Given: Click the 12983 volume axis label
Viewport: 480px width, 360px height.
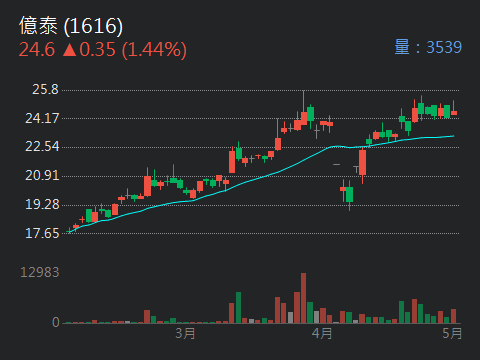Looking at the screenshot, I should point(40,273).
